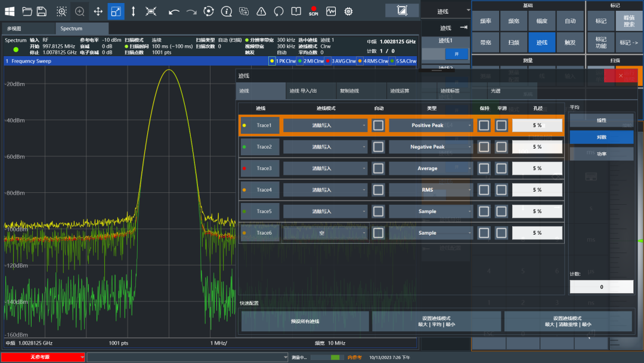
Task: Click the screenshot copy icon
Action: coord(244,11)
